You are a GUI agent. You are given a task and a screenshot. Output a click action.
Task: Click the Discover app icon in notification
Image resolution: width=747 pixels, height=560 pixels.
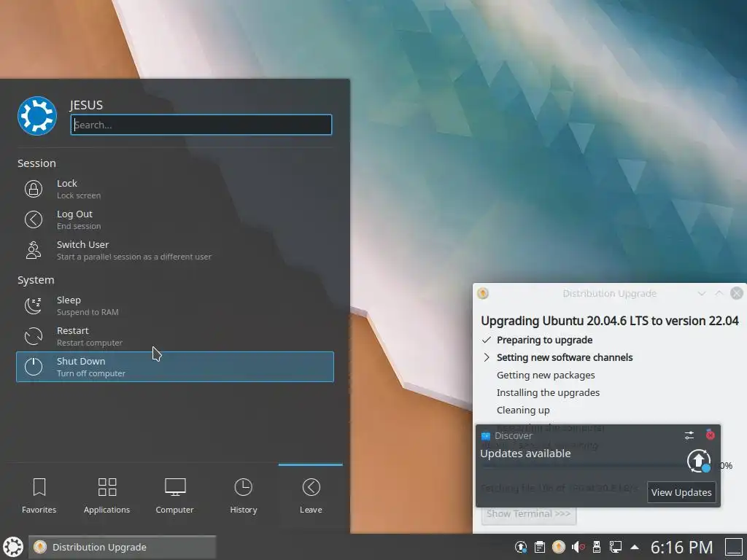[x=485, y=436]
